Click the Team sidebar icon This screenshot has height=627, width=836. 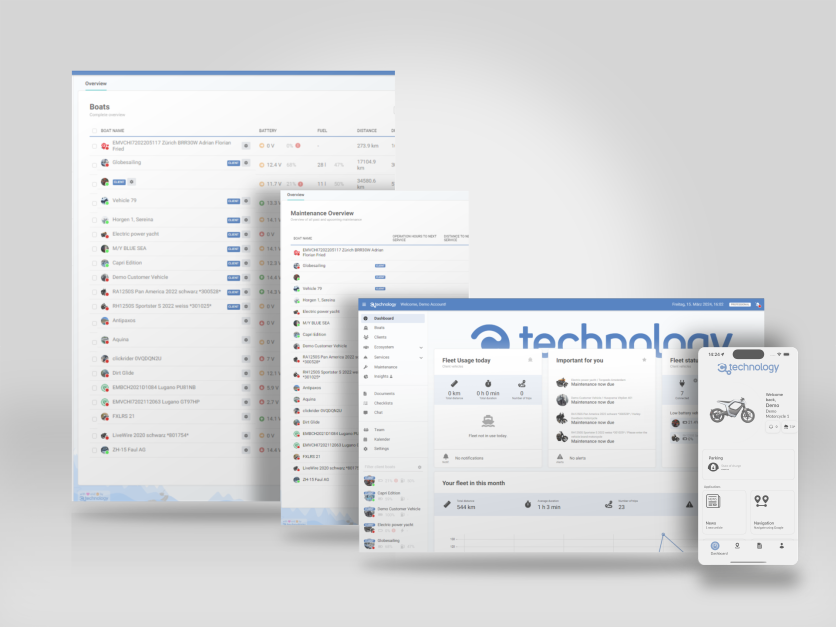(x=366, y=430)
